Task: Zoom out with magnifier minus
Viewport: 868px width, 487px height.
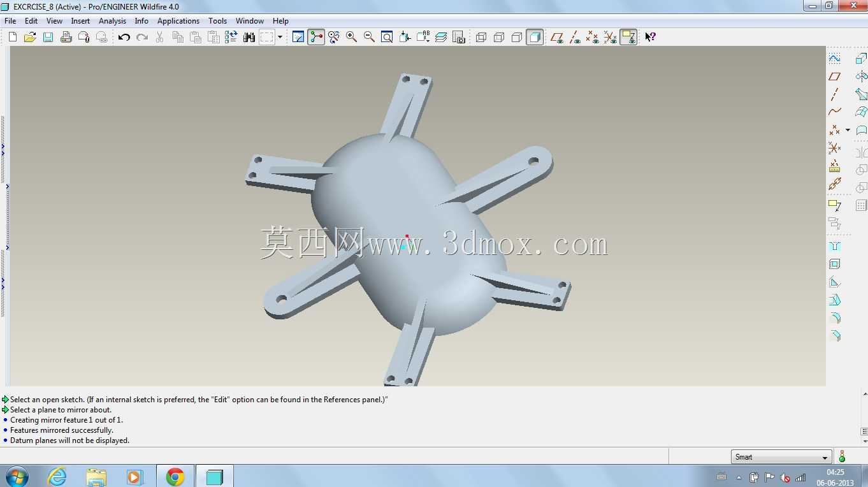Action: click(x=369, y=37)
